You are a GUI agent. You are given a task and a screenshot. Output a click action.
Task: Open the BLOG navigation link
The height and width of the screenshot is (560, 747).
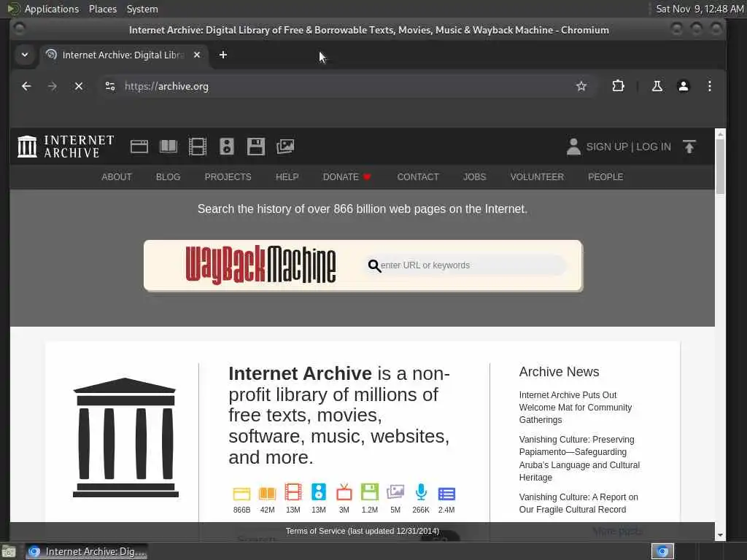coord(169,176)
